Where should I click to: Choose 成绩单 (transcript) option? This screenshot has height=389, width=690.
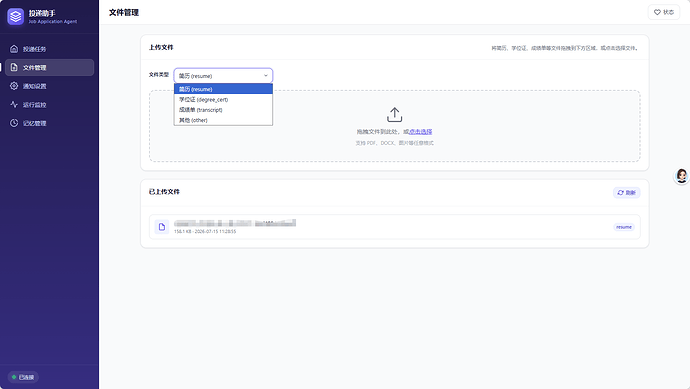tap(223, 110)
